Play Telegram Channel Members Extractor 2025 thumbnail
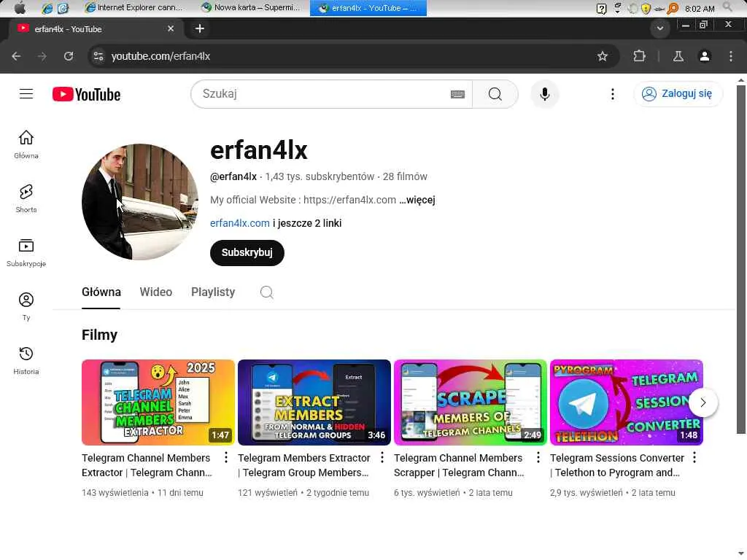Screen dimensions: 747x560 click(158, 402)
